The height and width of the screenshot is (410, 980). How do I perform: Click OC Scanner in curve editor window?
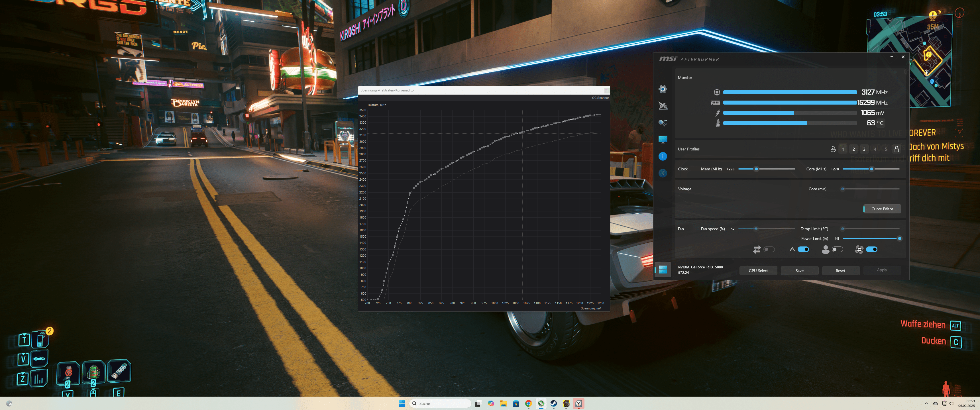point(600,98)
